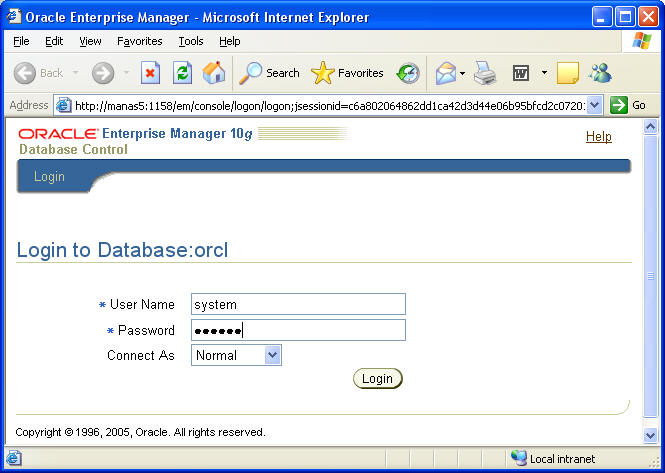Open the File menu
Screen dimensions: 665x473
[x=21, y=41]
